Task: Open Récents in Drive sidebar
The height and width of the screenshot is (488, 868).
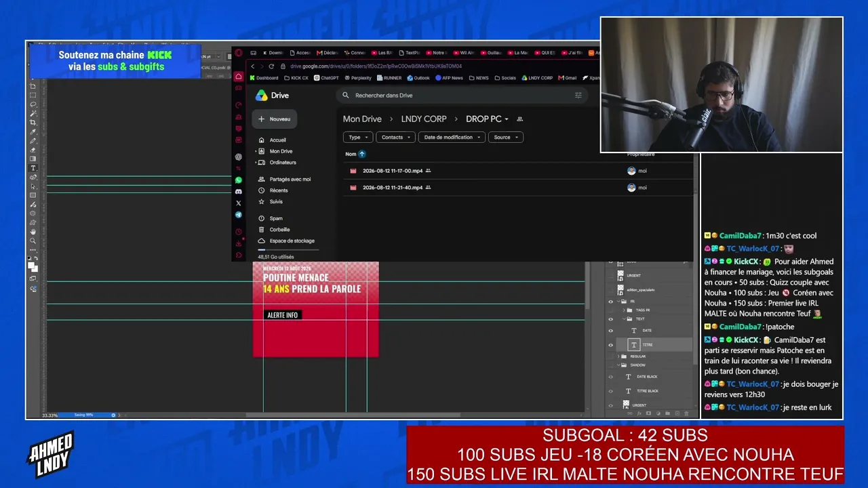Action: (274, 190)
